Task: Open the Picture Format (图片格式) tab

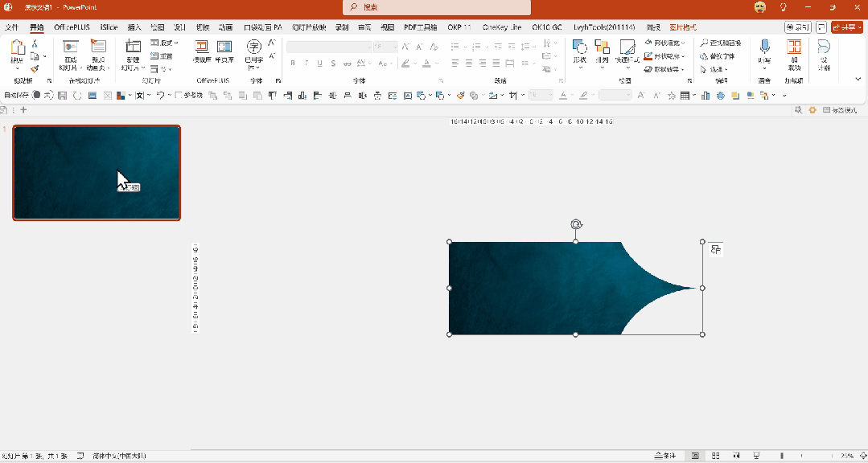Action: [683, 27]
